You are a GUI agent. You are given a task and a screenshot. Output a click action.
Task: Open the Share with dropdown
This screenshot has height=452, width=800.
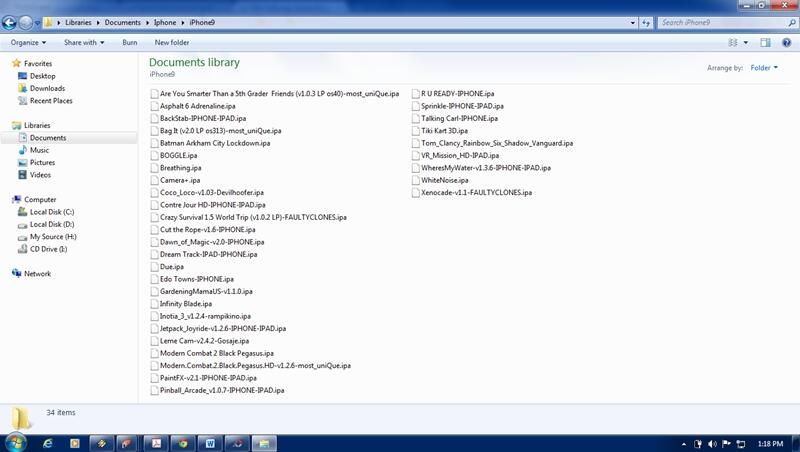point(84,42)
